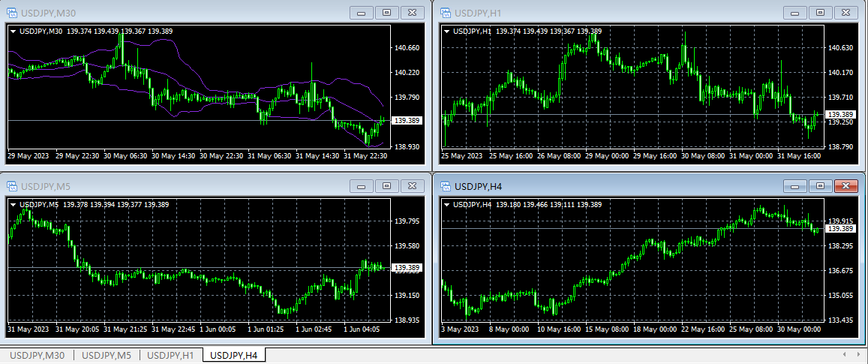
Task: Minimize the USDJPY,H1 chart window
Action: coord(795,13)
